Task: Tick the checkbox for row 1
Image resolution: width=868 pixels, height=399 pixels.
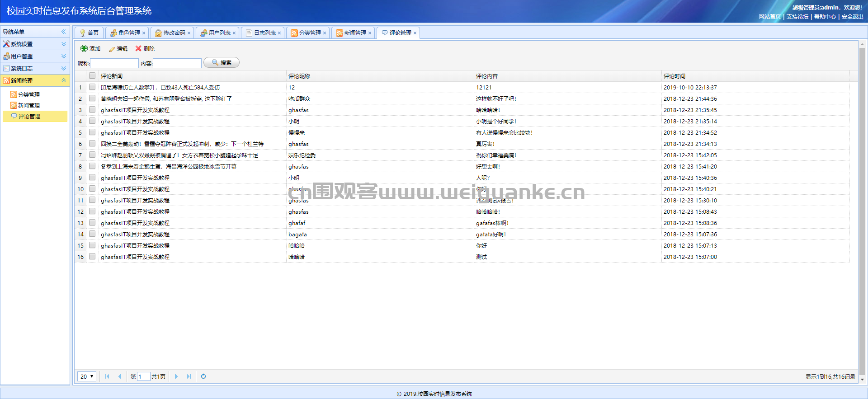Action: pyautogui.click(x=92, y=87)
